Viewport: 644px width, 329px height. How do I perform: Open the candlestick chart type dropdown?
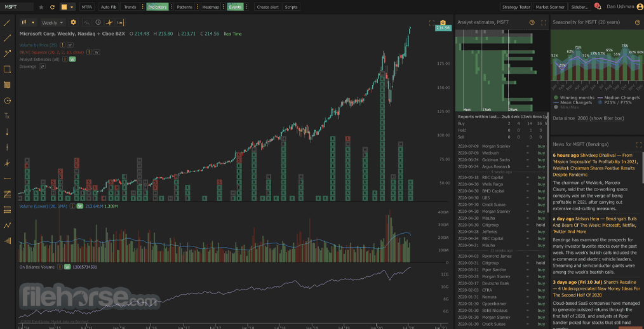[x=28, y=23]
